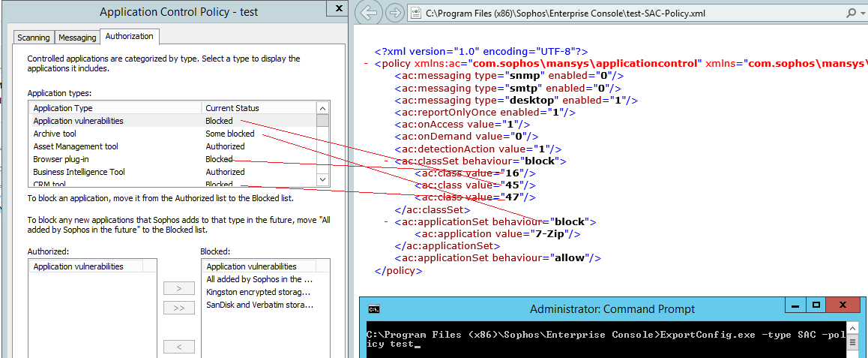Screen dimensions: 868x358
Task: Click the Application types list scrollbar thumb
Action: click(x=322, y=120)
